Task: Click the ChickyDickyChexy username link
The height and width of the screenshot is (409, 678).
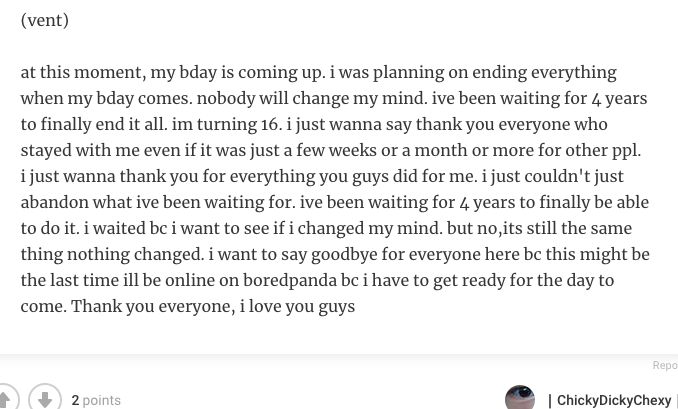Action: click(613, 400)
